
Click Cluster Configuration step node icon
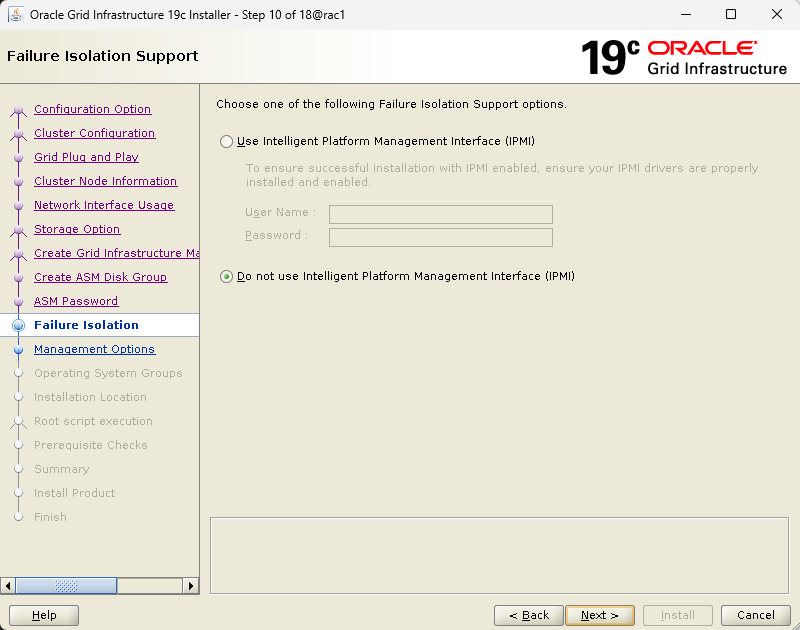tap(18, 134)
